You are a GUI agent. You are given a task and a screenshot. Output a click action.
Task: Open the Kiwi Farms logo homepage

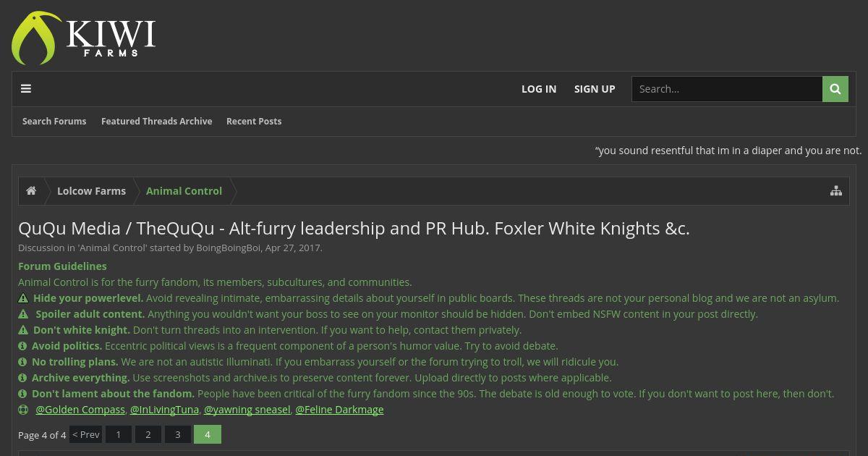pyautogui.click(x=84, y=38)
